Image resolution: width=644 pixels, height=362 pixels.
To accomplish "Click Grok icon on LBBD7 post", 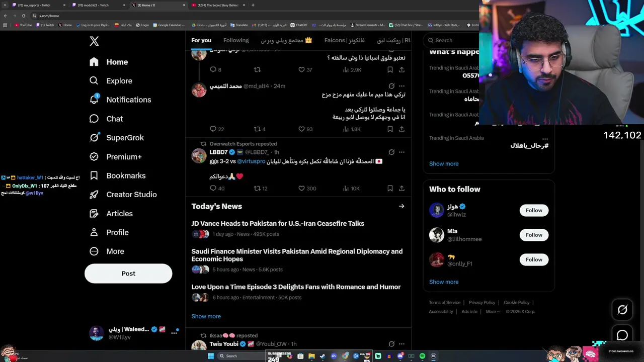I will pyautogui.click(x=391, y=152).
